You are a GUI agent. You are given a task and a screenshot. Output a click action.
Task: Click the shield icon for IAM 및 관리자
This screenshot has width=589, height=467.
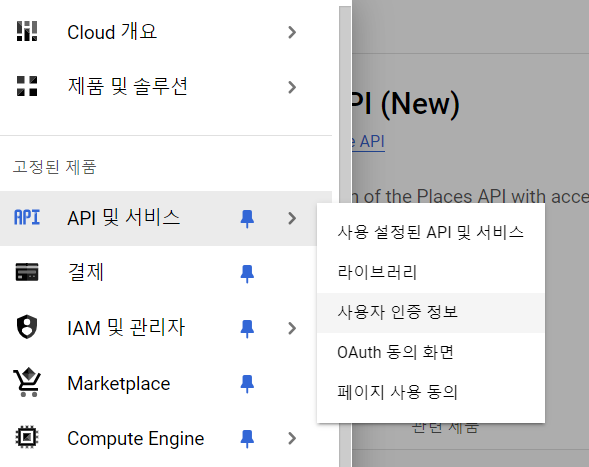(x=27, y=327)
